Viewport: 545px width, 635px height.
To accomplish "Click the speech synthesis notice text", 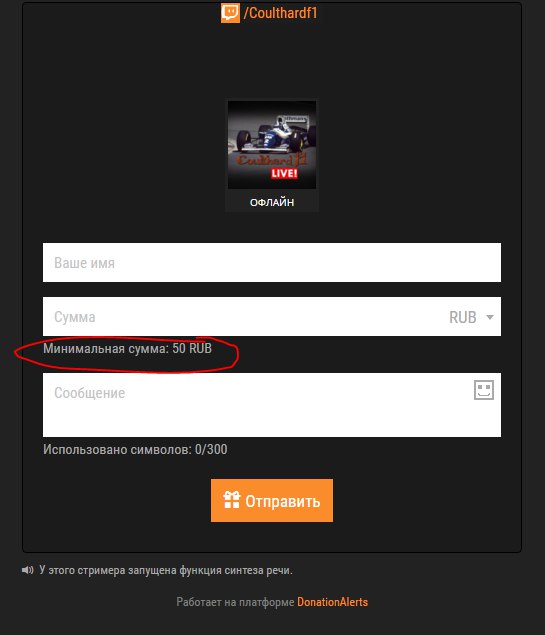I will (166, 570).
